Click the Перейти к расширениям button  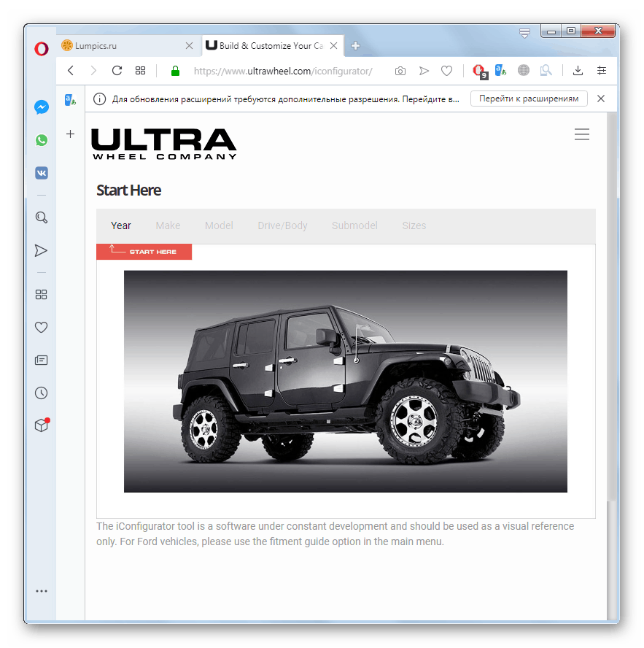coord(528,98)
